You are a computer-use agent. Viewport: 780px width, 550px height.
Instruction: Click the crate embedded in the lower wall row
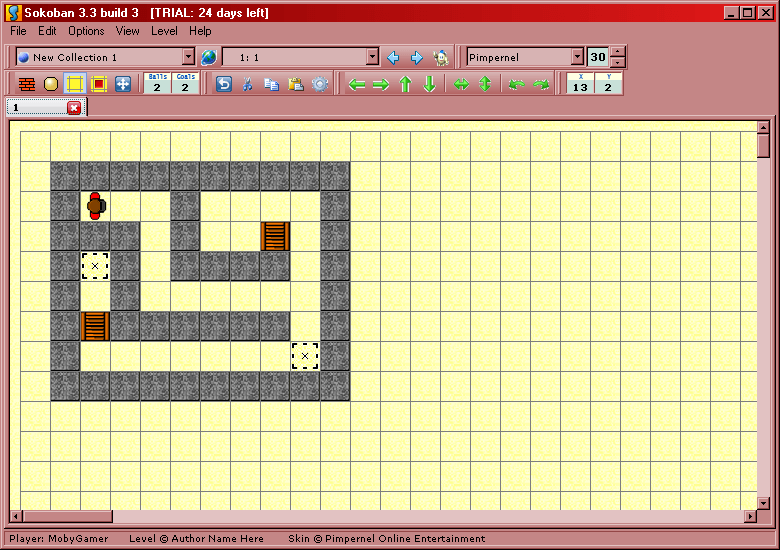tap(95, 326)
